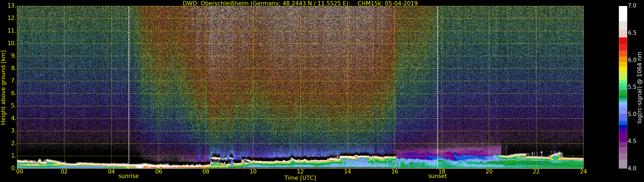Viewport: 644px width, 182px height.
Task: Click the '22' tick on the time axis
Action: pos(536,172)
